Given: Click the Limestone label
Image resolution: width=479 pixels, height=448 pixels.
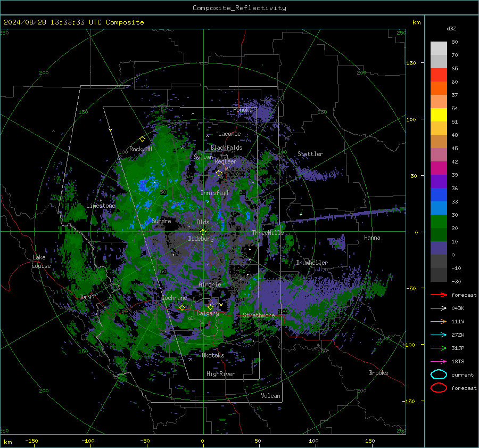Looking at the screenshot, I should click(x=101, y=206).
